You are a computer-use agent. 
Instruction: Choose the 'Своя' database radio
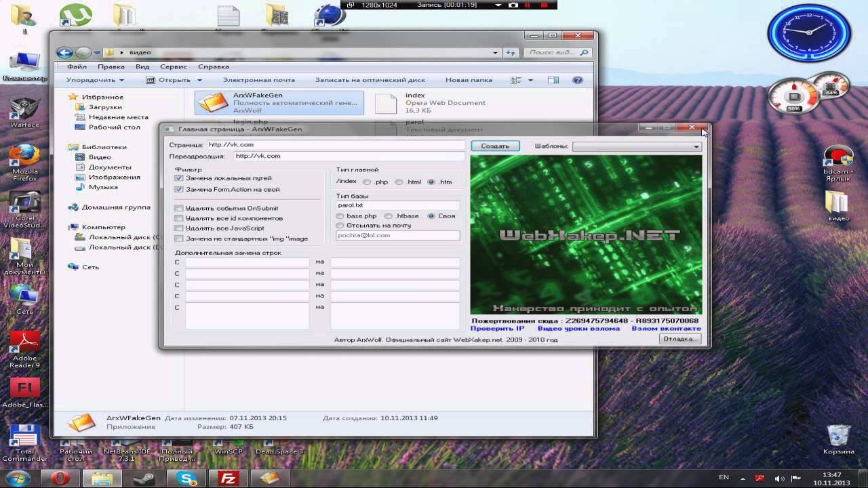431,216
